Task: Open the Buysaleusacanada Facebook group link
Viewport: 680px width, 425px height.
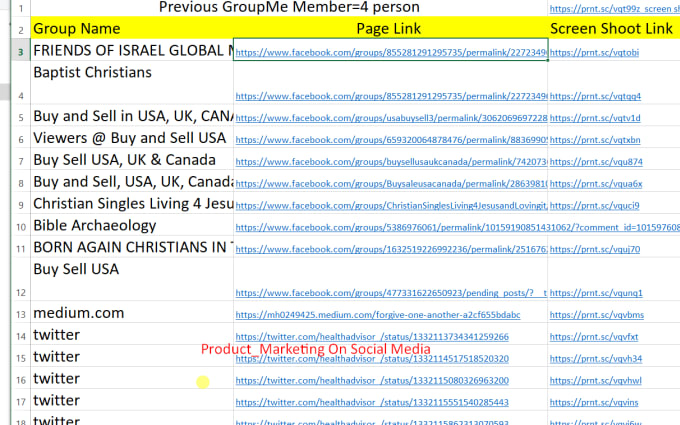Action: point(391,183)
